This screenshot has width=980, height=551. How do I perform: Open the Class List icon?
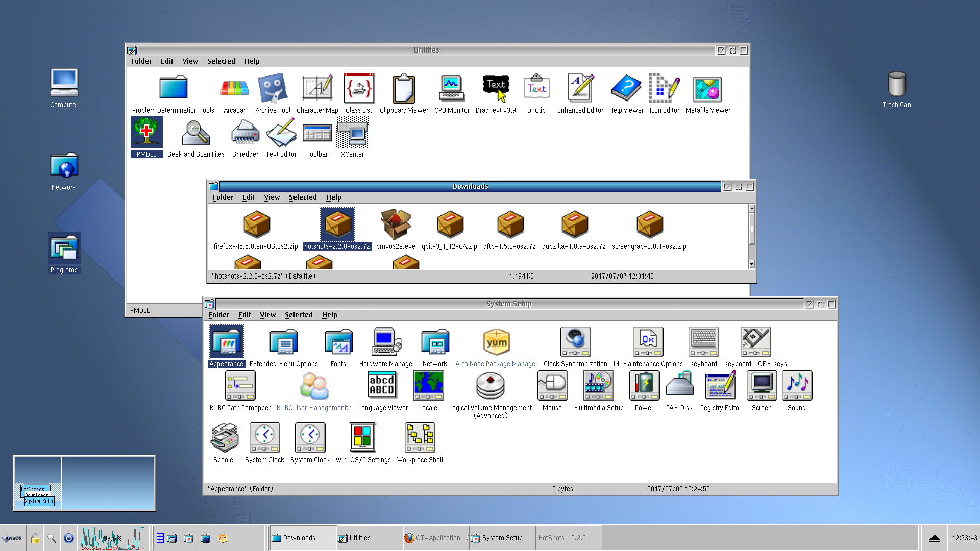click(359, 89)
